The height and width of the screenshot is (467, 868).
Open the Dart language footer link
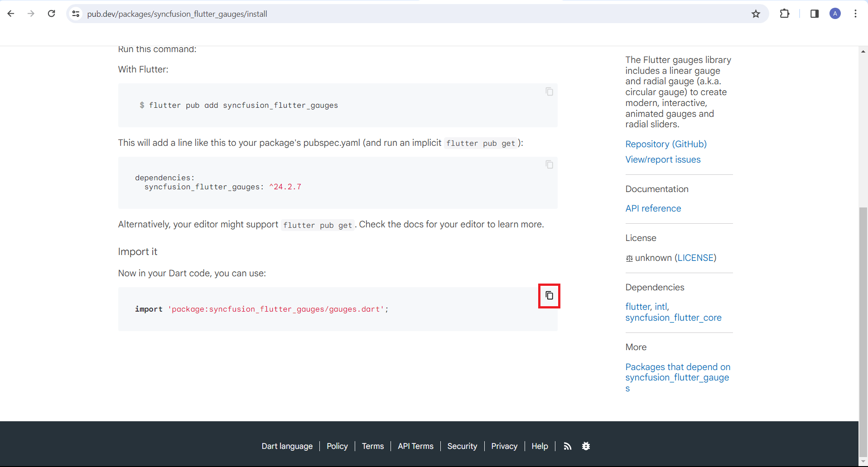click(x=287, y=446)
